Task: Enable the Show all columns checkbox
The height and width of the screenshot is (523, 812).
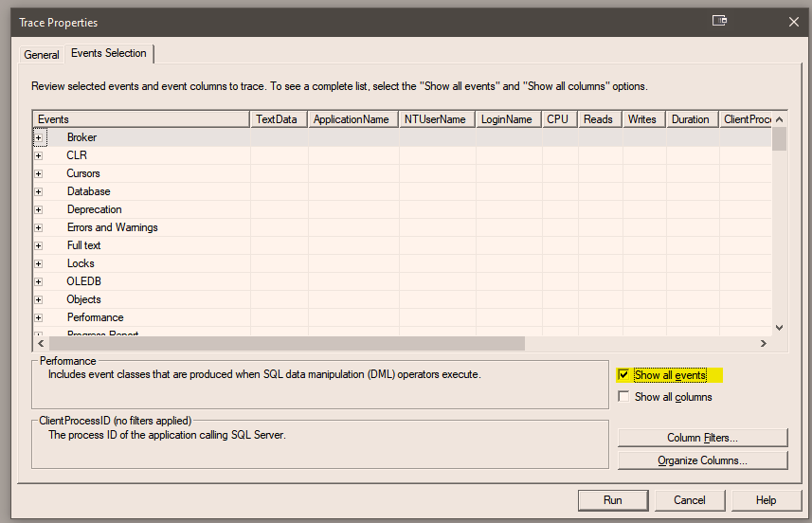Action: (x=623, y=397)
